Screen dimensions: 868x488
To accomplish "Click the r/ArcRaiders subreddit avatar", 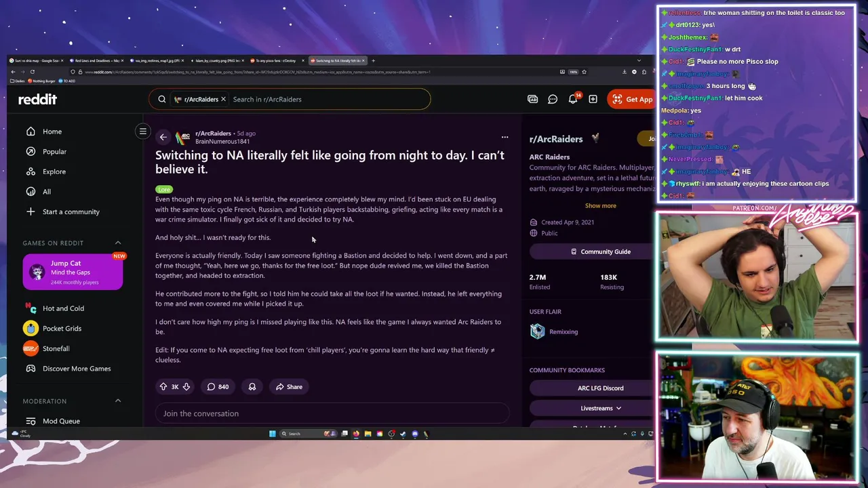I will (182, 138).
